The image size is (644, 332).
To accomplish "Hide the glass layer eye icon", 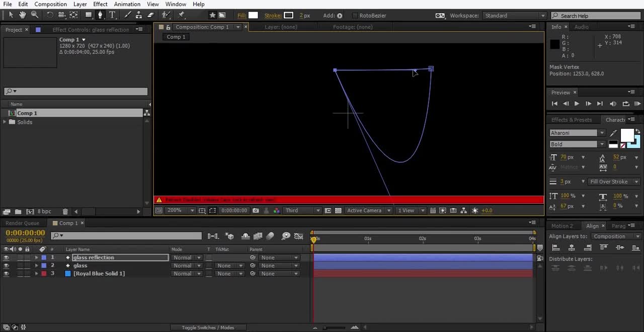I will coord(6,266).
